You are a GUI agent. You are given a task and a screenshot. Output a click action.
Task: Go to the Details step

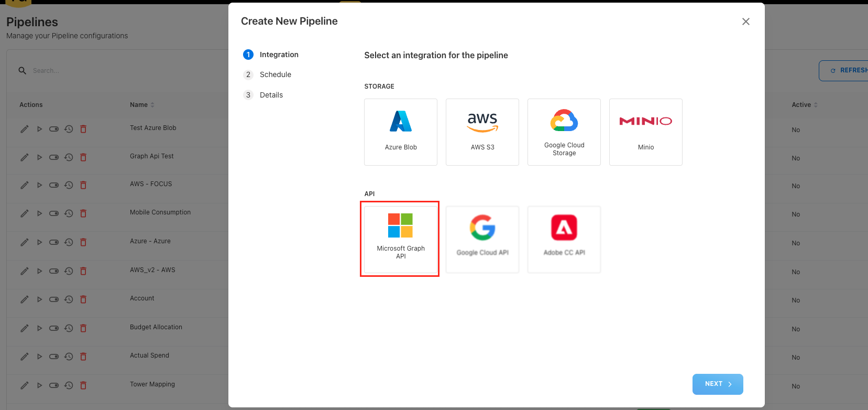point(271,95)
